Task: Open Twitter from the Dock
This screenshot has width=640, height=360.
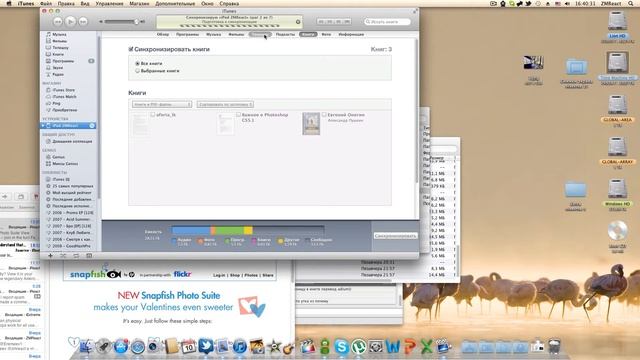Action: 206,346
